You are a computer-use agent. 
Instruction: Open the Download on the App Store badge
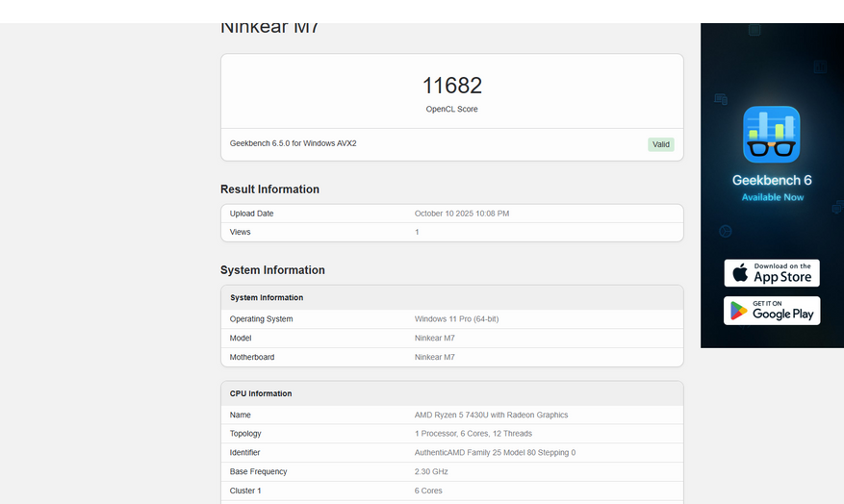point(772,273)
